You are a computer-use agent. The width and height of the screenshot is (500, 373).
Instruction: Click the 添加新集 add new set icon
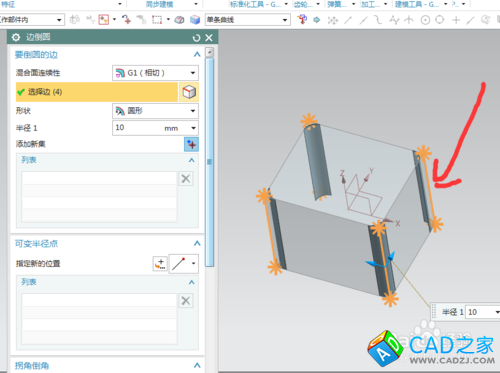pyautogui.click(x=191, y=144)
